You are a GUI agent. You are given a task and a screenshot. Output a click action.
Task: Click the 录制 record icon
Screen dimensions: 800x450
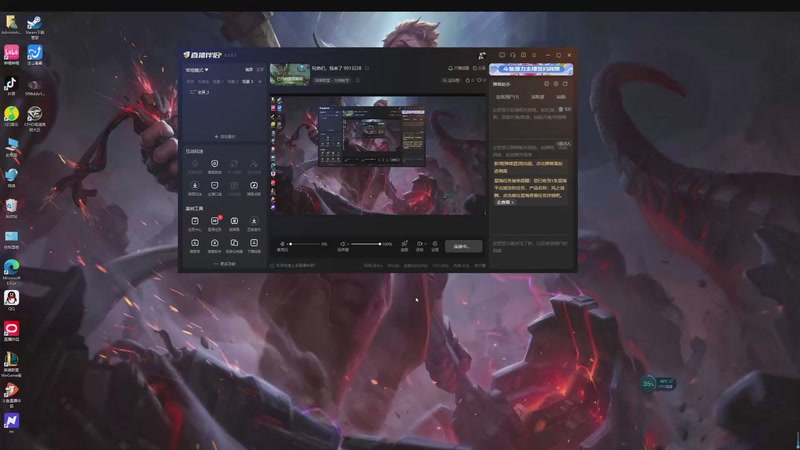point(419,245)
